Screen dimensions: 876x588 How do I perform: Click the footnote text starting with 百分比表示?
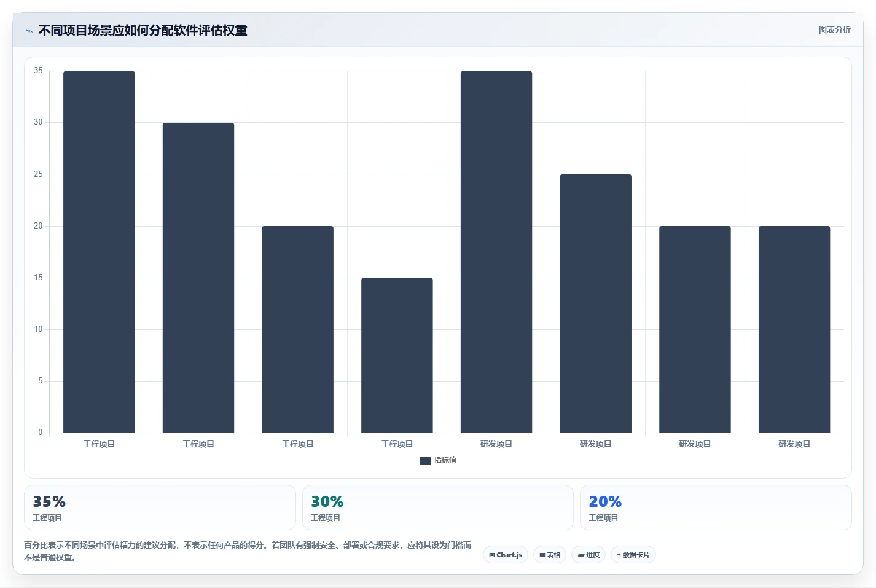(x=248, y=551)
